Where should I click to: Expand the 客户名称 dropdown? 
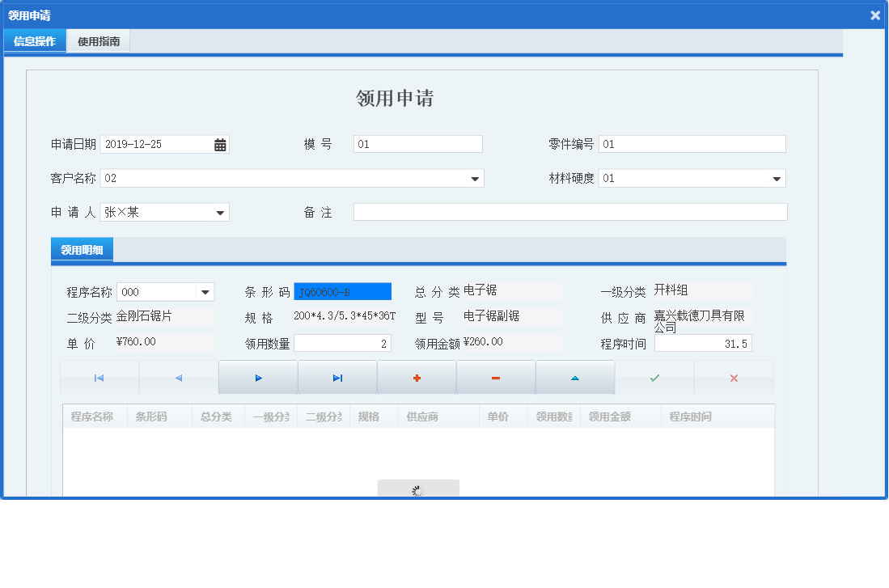pyautogui.click(x=475, y=179)
